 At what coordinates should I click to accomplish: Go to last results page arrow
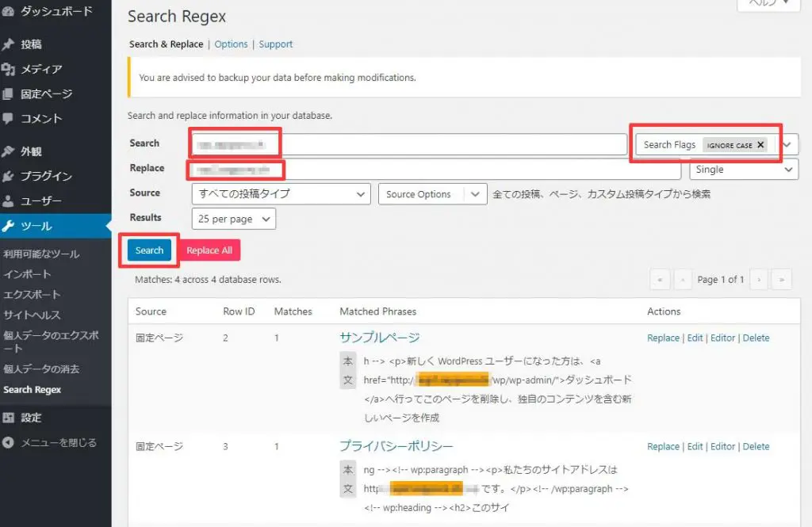(781, 280)
